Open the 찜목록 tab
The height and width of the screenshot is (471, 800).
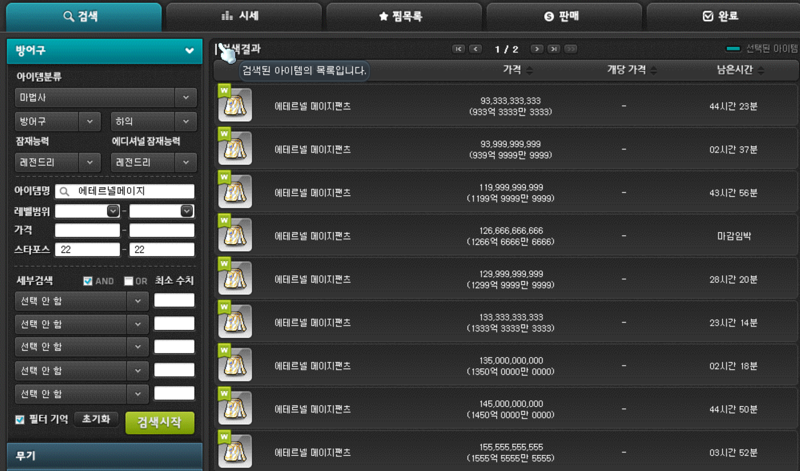404,16
